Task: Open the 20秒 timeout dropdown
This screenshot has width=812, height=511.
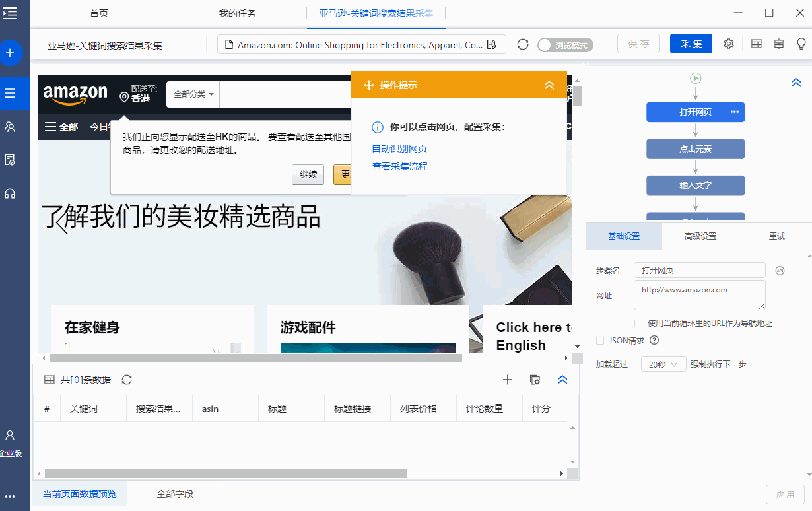Action: click(664, 364)
